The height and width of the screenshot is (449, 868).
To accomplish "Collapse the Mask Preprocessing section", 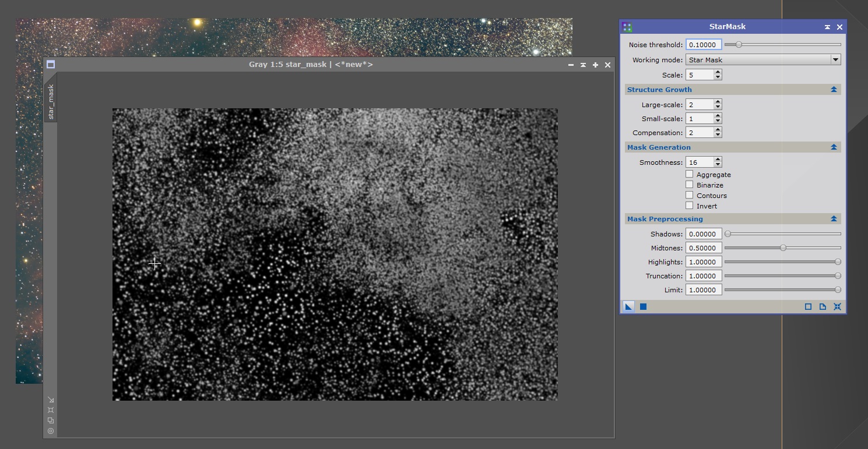I will (x=834, y=219).
